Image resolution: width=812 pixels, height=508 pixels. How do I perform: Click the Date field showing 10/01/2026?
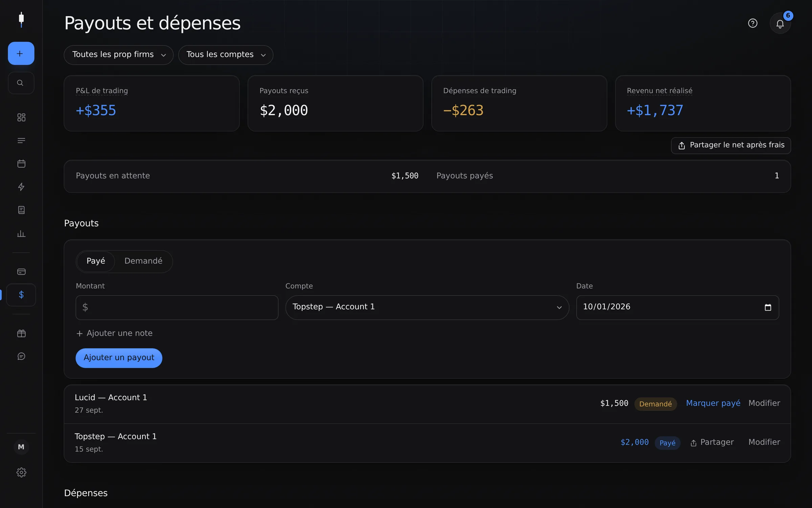click(677, 308)
